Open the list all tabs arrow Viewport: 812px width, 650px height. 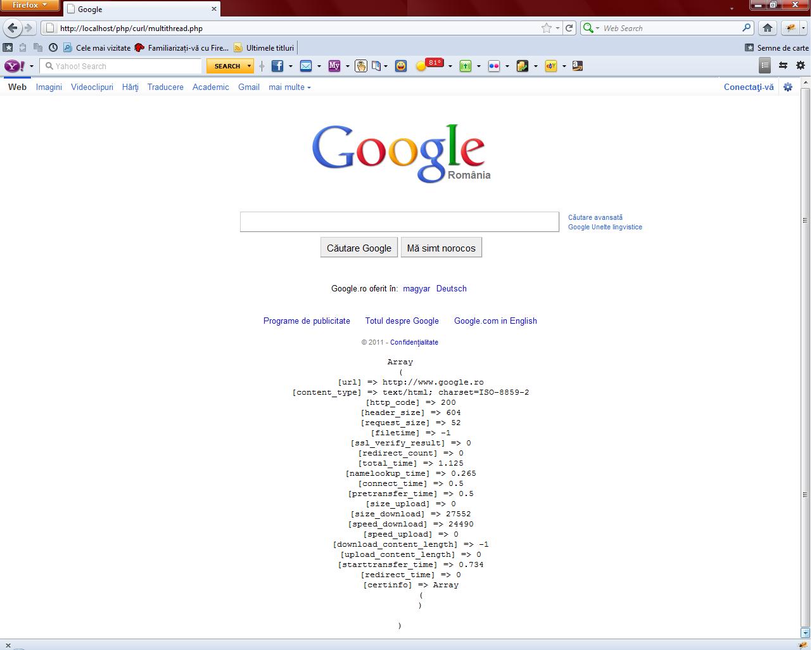pyautogui.click(x=732, y=9)
